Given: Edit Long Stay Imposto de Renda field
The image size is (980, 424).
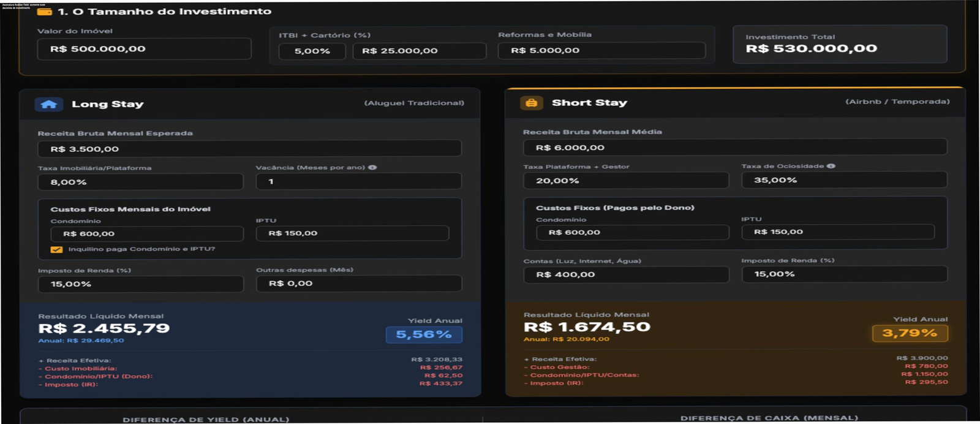Looking at the screenshot, I should [140, 284].
